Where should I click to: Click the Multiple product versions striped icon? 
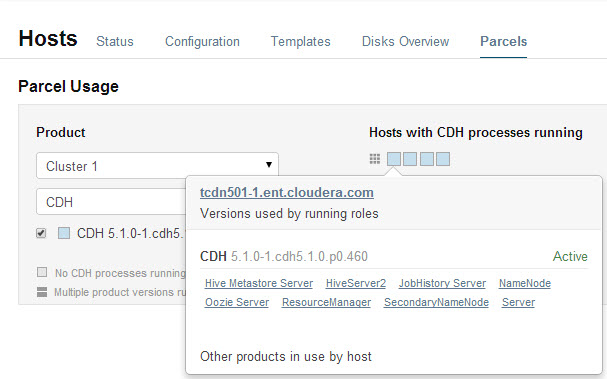(x=42, y=292)
